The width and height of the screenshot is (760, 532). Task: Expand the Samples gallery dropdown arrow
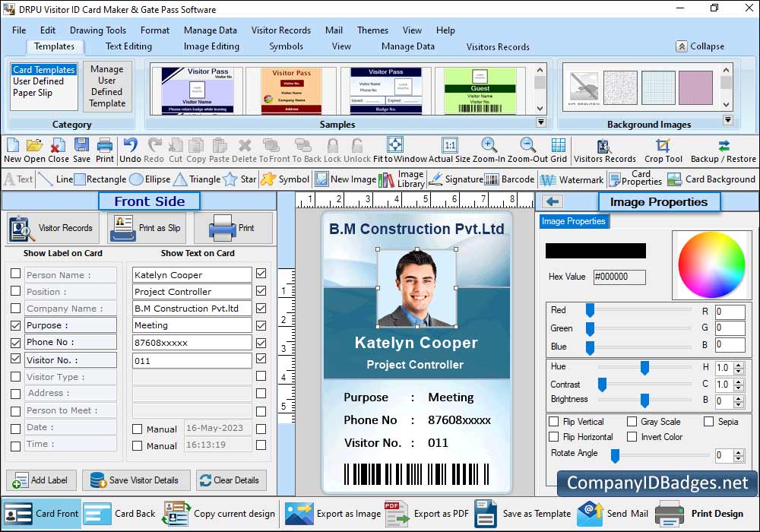point(541,122)
